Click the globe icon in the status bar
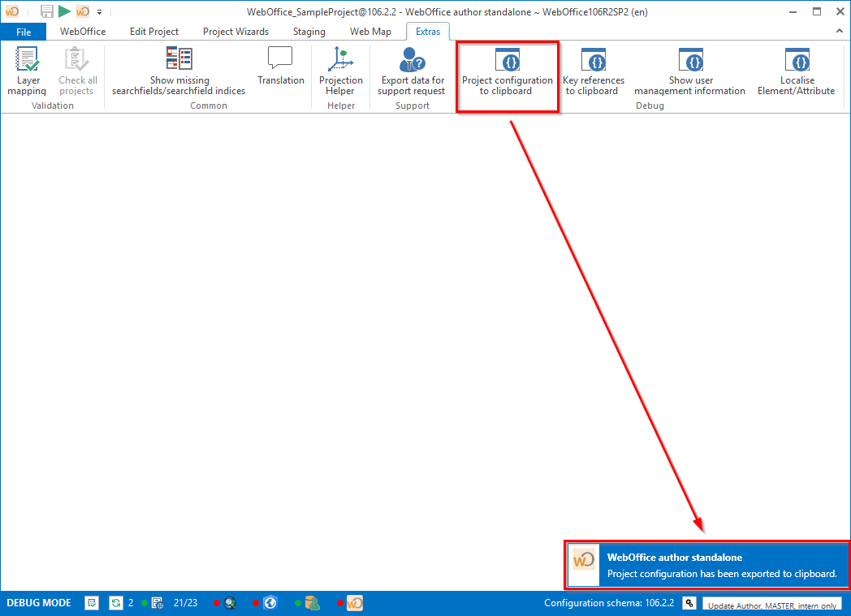The image size is (851, 616). click(270, 603)
